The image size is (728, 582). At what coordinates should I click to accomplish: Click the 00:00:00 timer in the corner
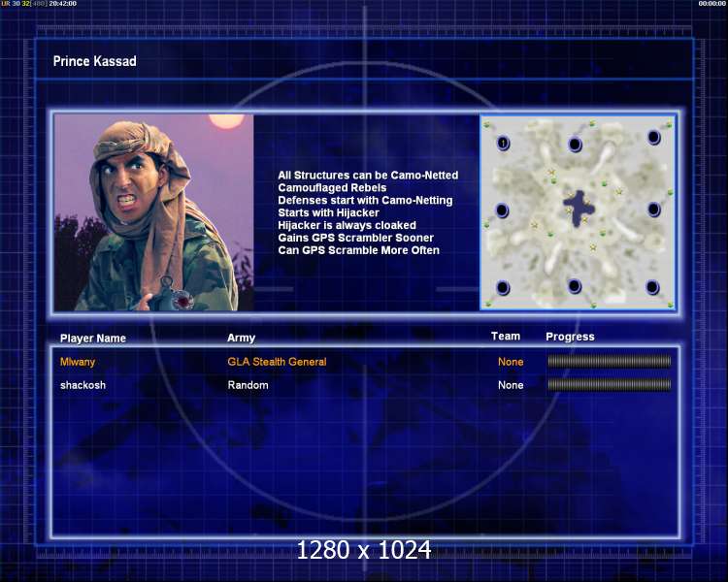click(x=711, y=3)
